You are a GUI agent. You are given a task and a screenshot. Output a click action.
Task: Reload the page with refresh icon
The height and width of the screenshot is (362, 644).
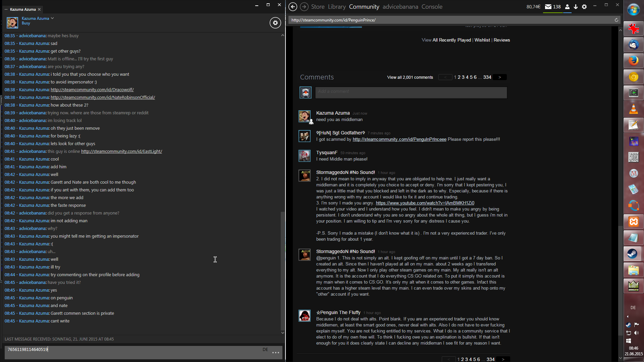(616, 20)
